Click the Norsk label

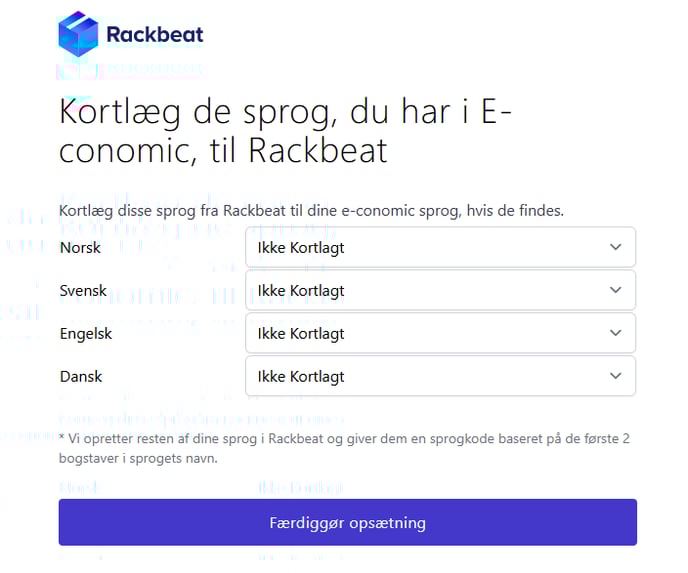pos(80,247)
